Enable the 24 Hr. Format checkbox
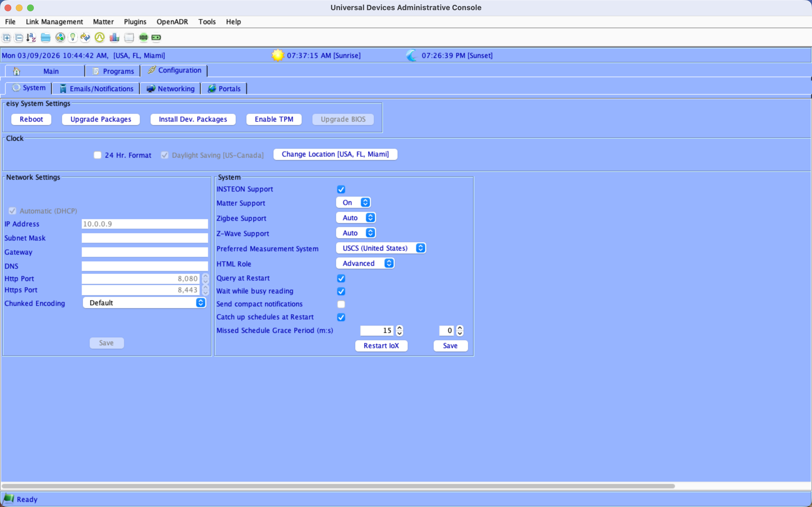 coord(97,155)
